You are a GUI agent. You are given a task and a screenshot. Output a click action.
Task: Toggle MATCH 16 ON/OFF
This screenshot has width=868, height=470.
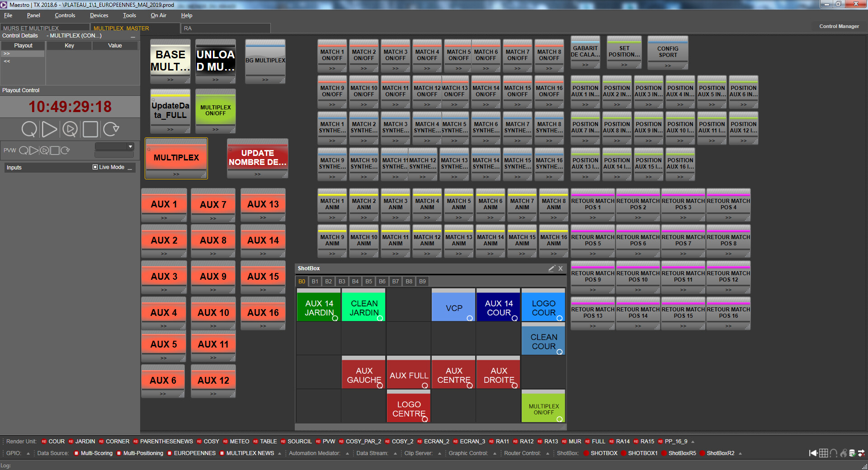[x=549, y=91]
